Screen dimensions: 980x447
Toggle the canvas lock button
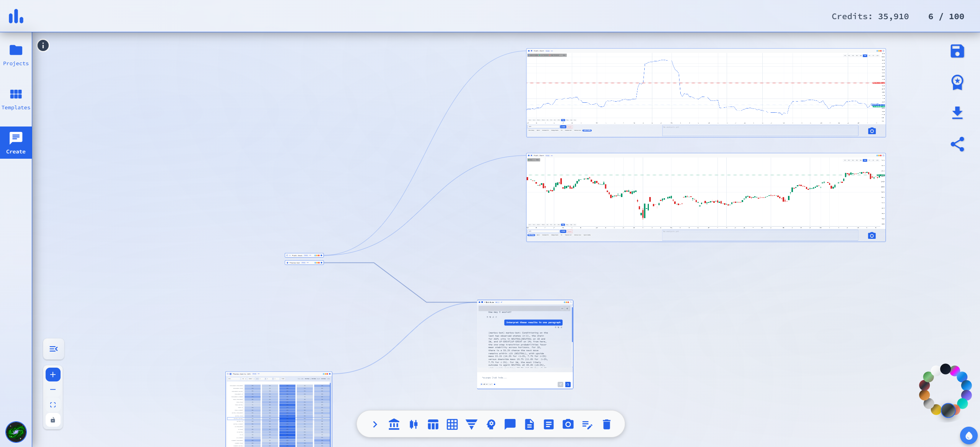pos(53,420)
